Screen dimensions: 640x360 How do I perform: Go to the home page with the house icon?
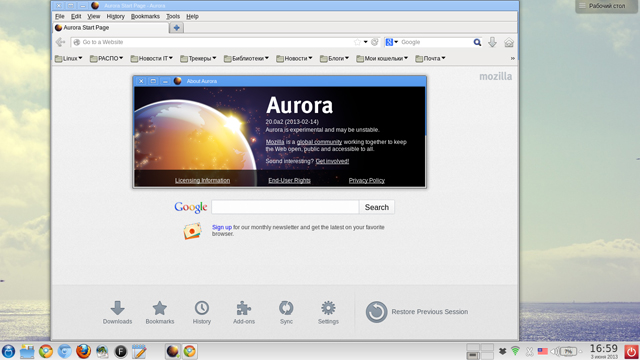click(509, 42)
